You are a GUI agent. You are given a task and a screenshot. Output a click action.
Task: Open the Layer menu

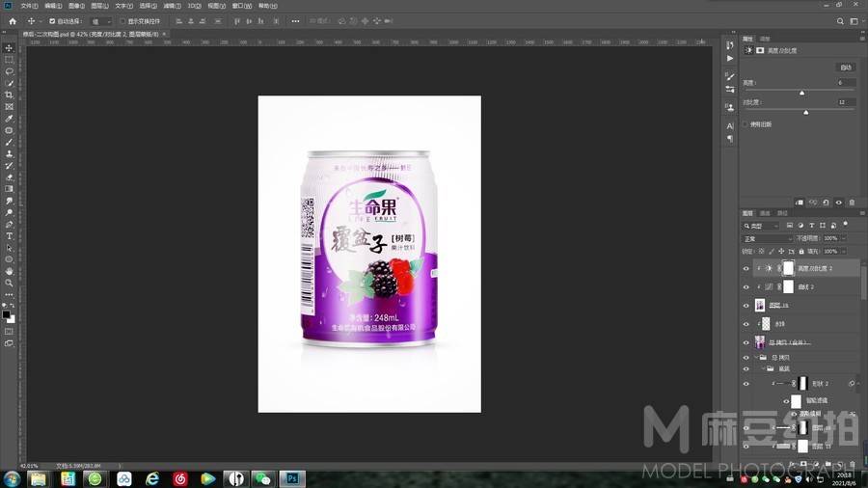point(99,6)
